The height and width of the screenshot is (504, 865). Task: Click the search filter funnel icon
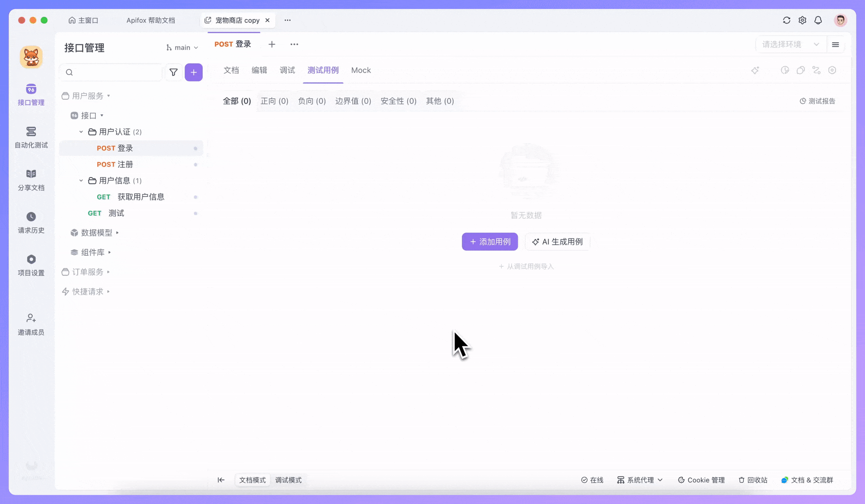(x=174, y=72)
